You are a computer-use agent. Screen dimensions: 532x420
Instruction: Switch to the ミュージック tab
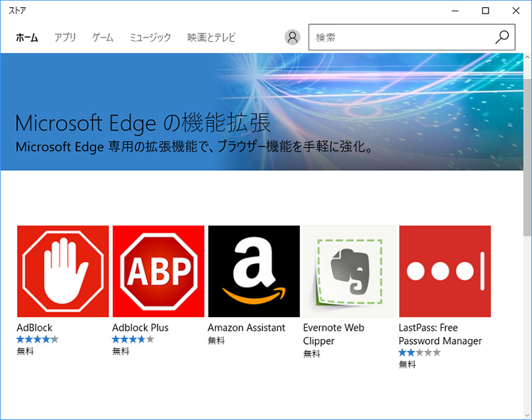click(x=150, y=38)
